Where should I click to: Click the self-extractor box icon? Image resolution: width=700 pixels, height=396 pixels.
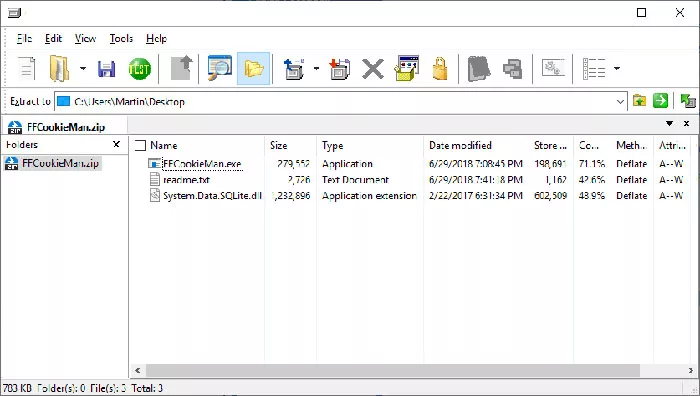407,68
